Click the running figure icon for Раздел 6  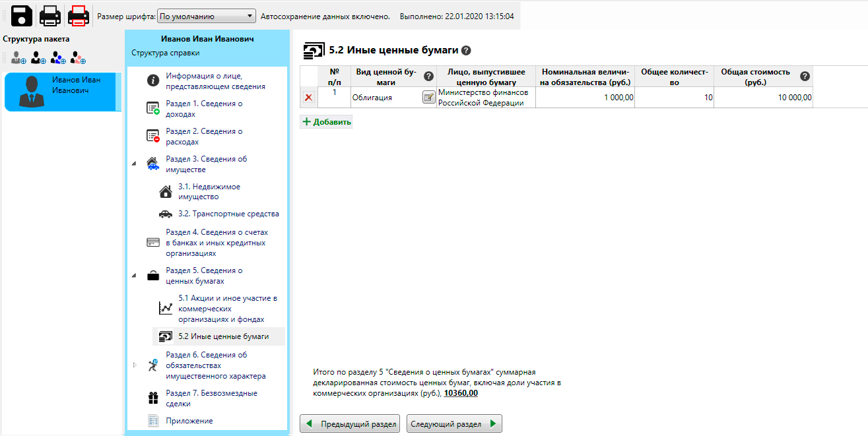point(153,365)
